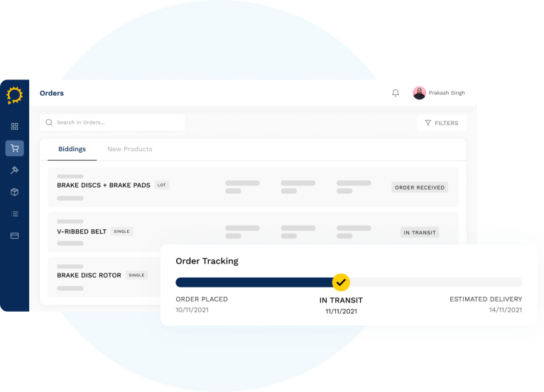The image size is (544, 392).
Task: Click the order tracking progress bar
Action: pos(349,283)
